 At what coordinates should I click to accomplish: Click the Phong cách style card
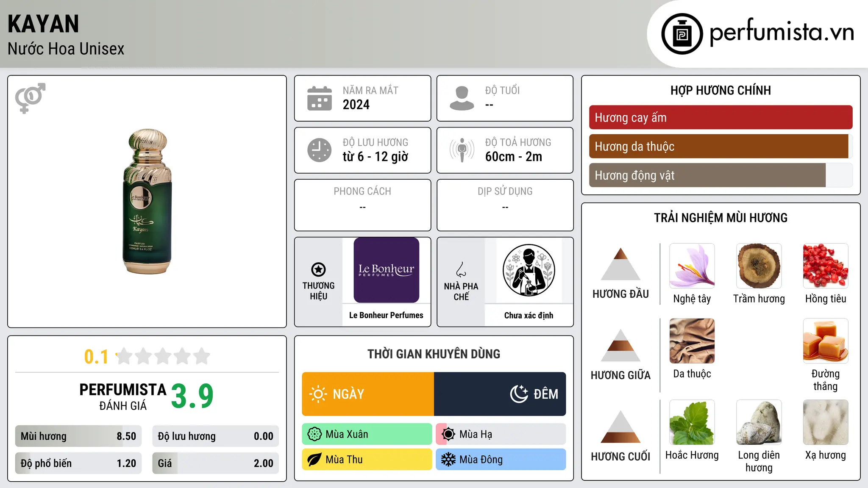click(362, 205)
